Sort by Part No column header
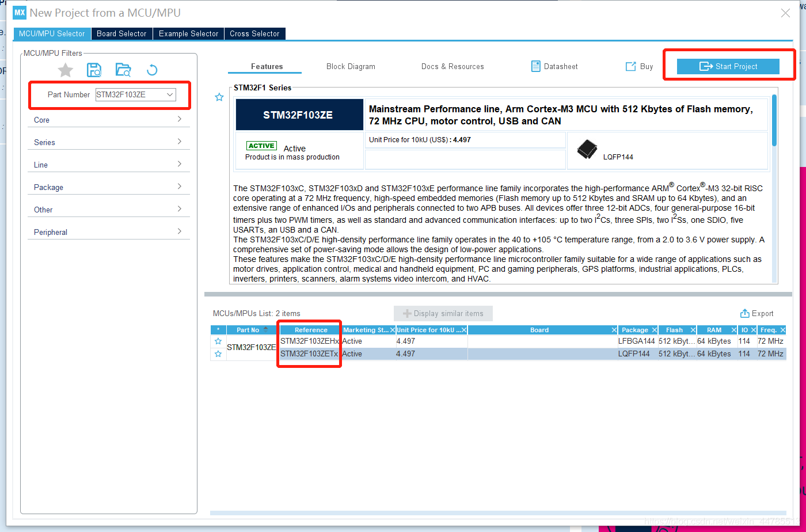This screenshot has height=532, width=806. [x=252, y=330]
